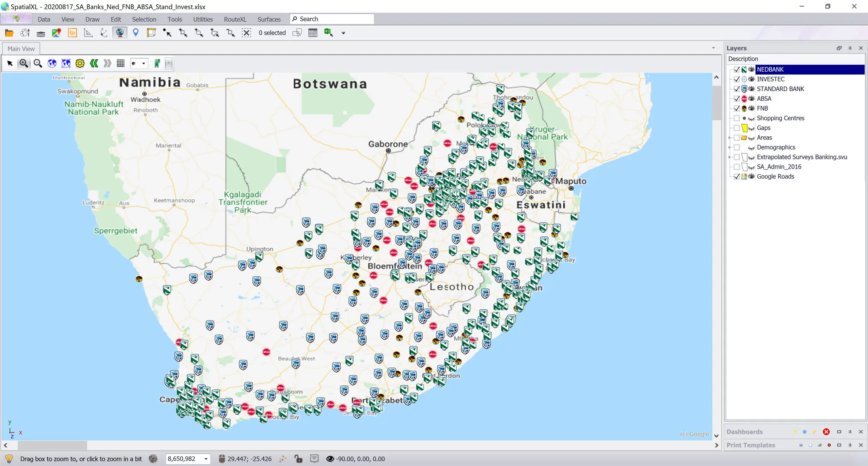Open file using the folder icon
868x466 pixels.
9,33
